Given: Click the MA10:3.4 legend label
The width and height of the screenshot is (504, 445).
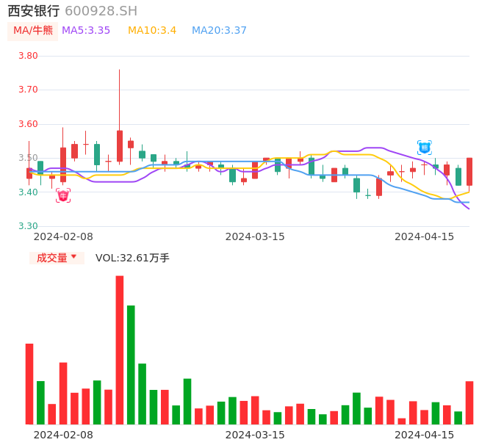Looking at the screenshot, I should coord(152,31).
